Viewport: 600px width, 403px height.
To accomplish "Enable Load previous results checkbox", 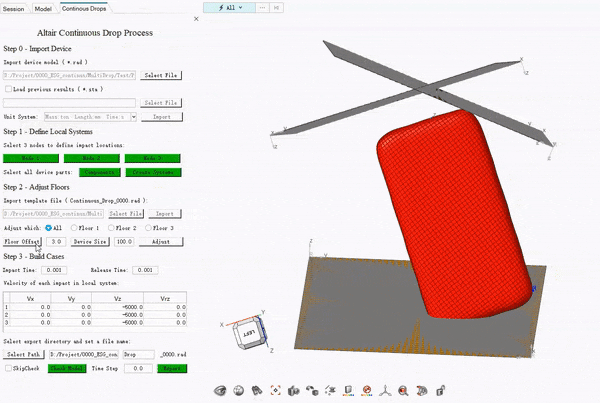I will pos(8,89).
